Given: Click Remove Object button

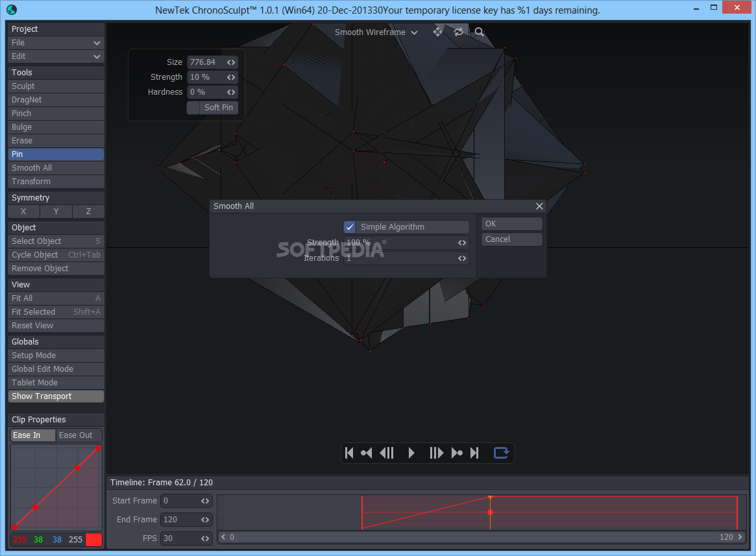Looking at the screenshot, I should (x=56, y=268).
